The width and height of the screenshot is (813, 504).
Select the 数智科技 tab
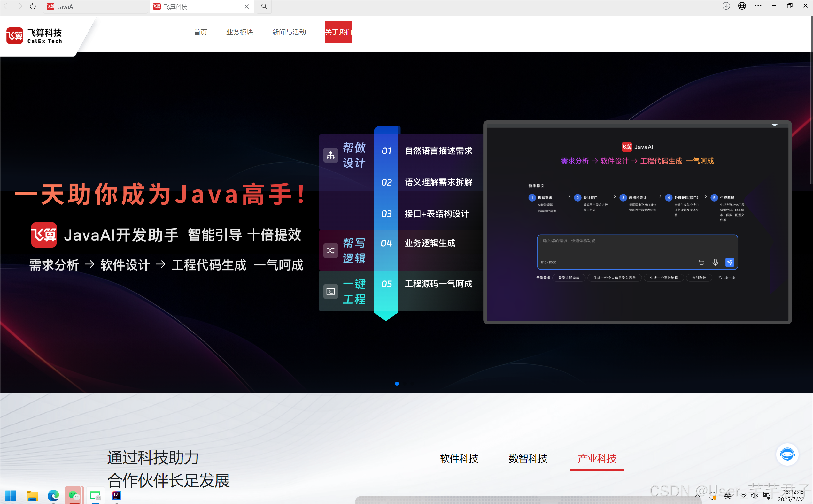pos(528,458)
